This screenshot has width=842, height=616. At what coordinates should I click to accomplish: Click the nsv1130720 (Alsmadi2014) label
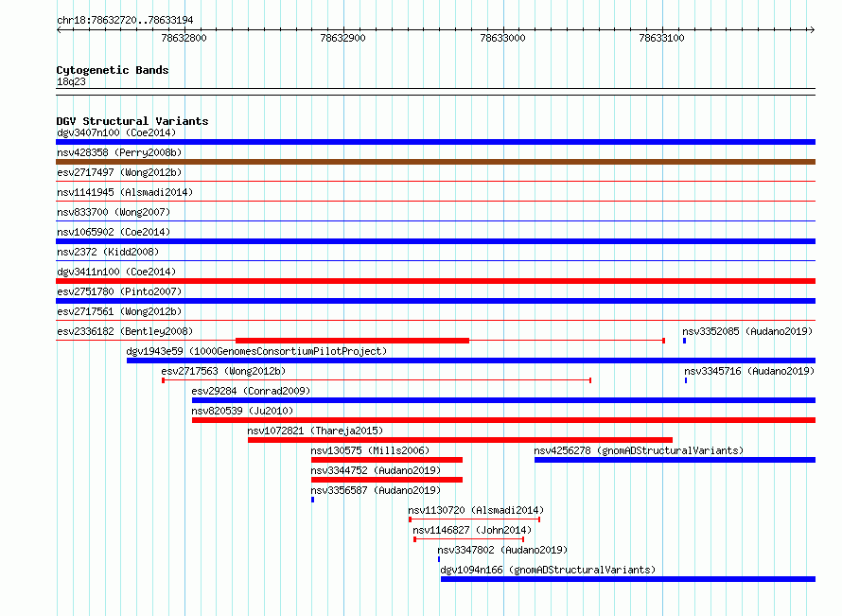(476, 510)
